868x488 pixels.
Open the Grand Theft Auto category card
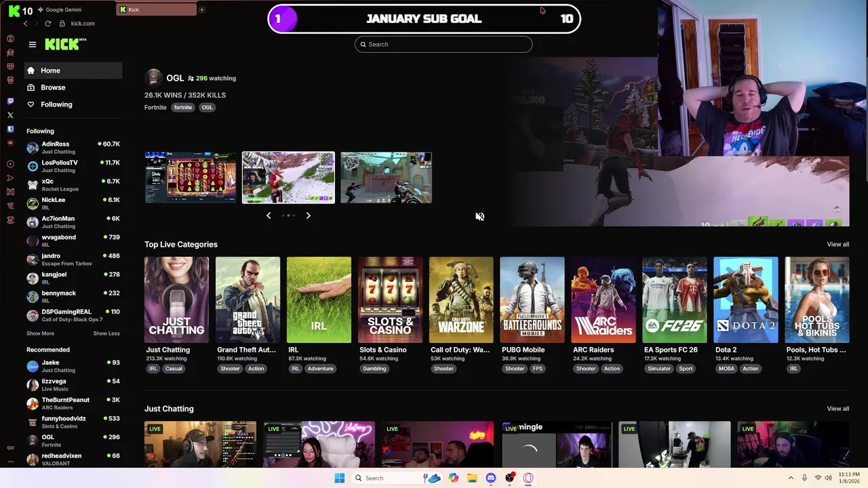pyautogui.click(x=248, y=300)
